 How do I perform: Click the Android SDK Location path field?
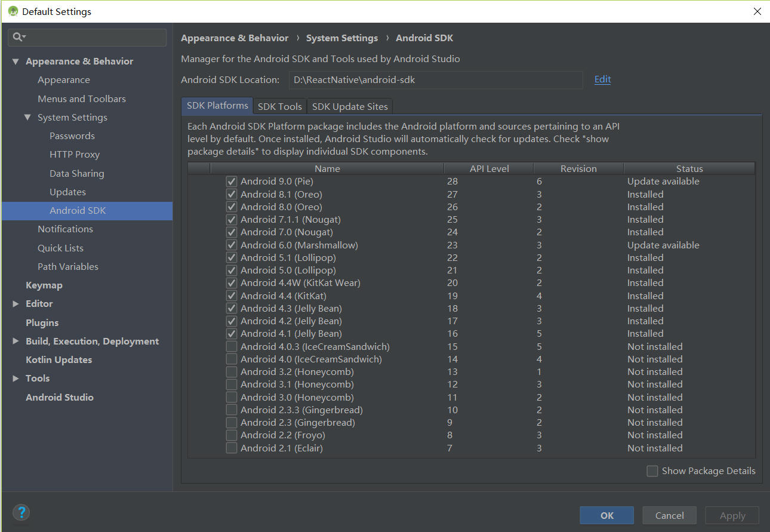pyautogui.click(x=436, y=80)
